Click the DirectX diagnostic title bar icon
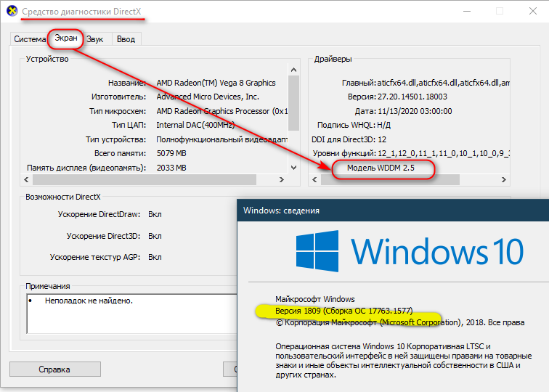The height and width of the screenshot is (392, 549). tap(12, 11)
